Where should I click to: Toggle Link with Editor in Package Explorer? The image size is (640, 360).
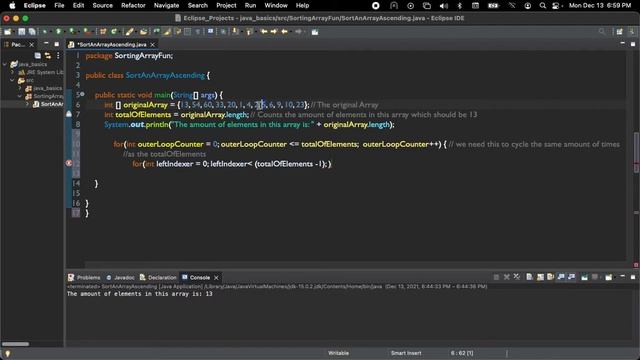click(x=48, y=56)
